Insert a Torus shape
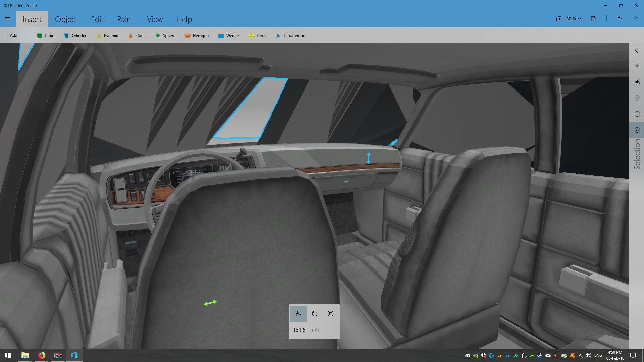 click(x=257, y=35)
